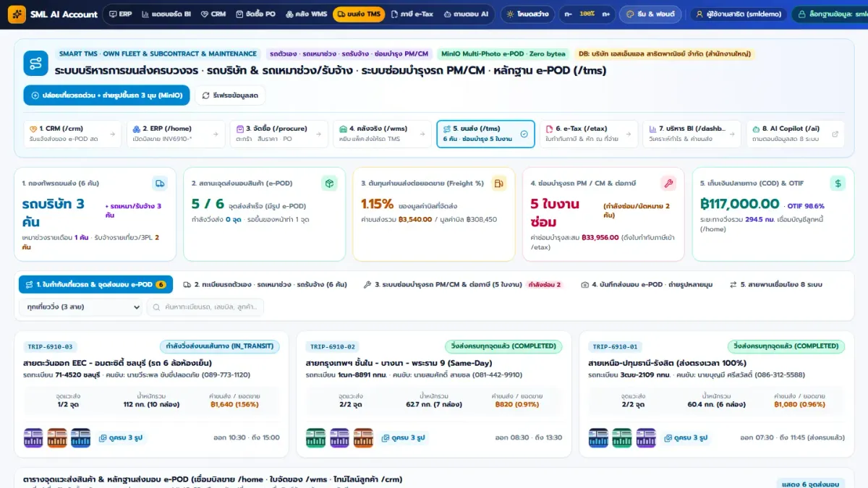The image size is (868, 488).
Task: Click the checkmark icon on 5. ขนส่ง (/tms) card
Action: point(524,134)
